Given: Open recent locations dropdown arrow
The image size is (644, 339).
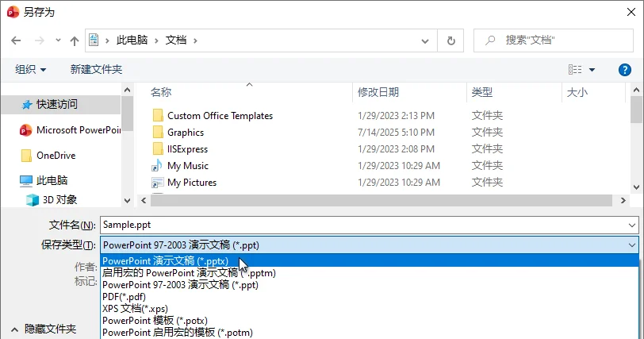Looking at the screenshot, I should click(x=59, y=40).
